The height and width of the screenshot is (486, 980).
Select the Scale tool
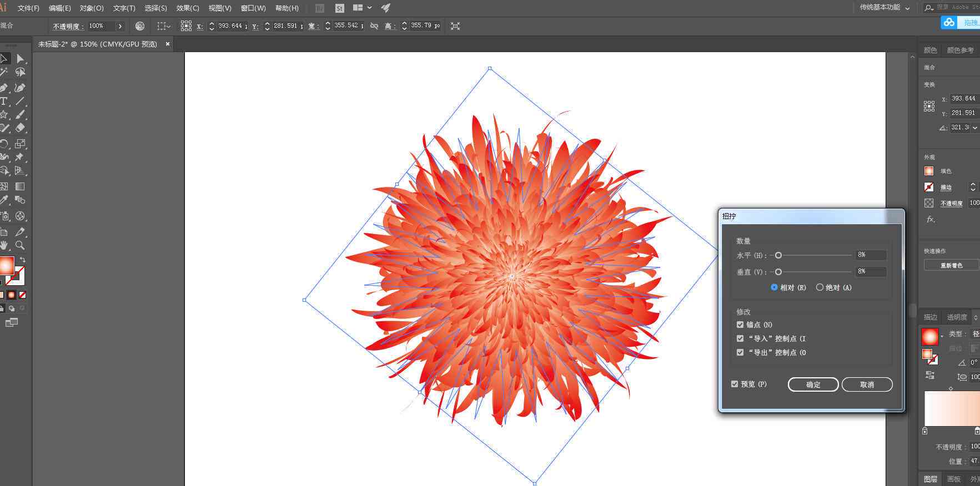pos(20,144)
